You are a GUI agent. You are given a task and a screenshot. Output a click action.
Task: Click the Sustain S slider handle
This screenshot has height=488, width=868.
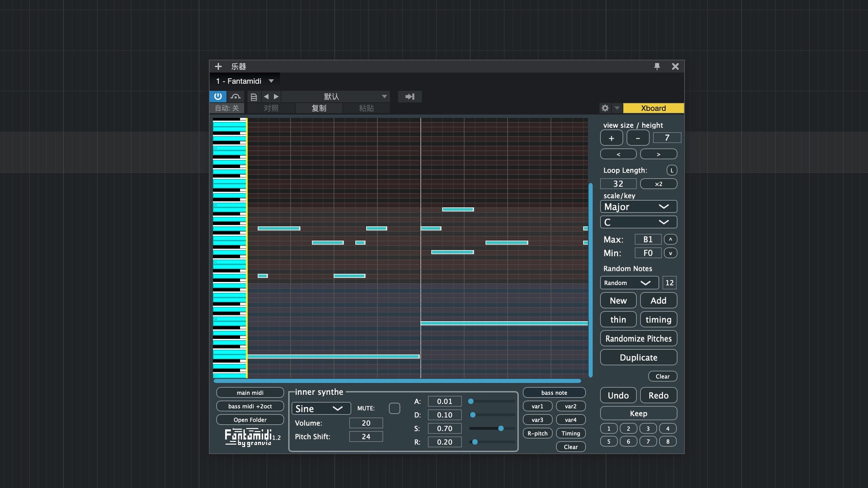point(501,428)
